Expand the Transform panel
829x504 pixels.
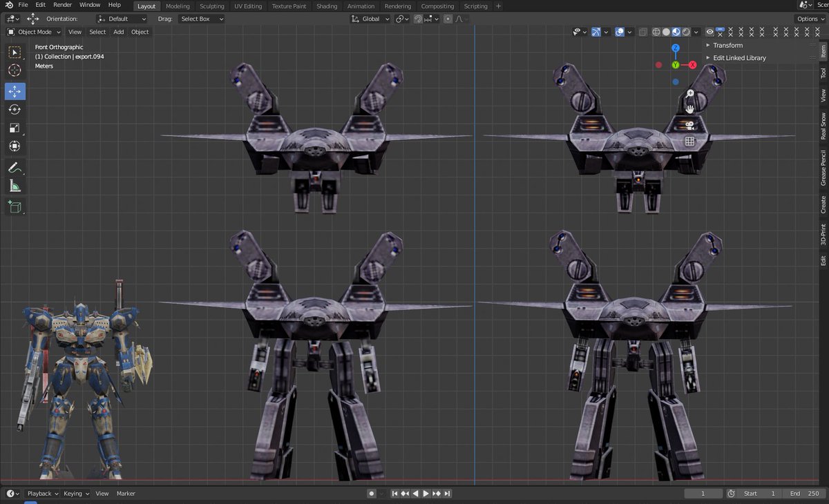728,45
